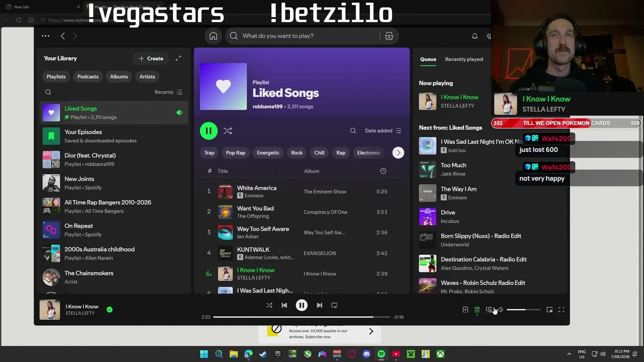Adjust the volume slider

pos(523,310)
